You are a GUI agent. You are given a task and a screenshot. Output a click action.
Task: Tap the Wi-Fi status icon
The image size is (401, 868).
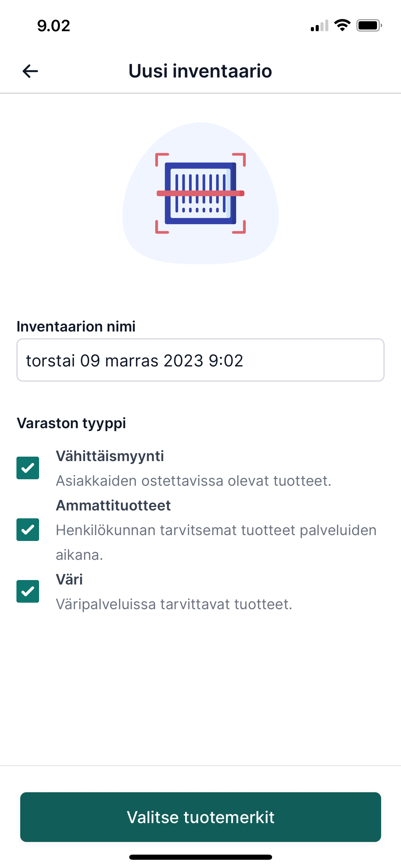pyautogui.click(x=342, y=25)
